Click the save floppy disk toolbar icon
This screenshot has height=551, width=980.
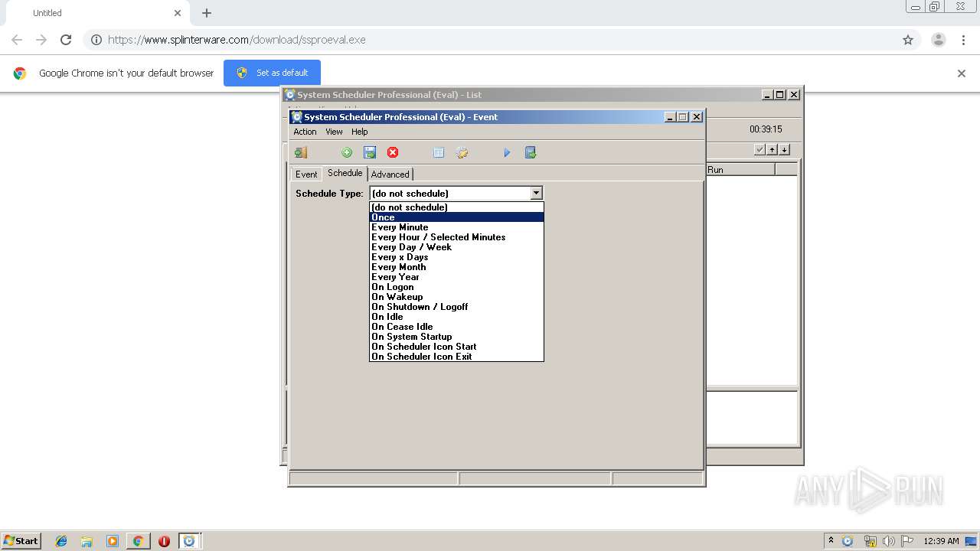(370, 152)
